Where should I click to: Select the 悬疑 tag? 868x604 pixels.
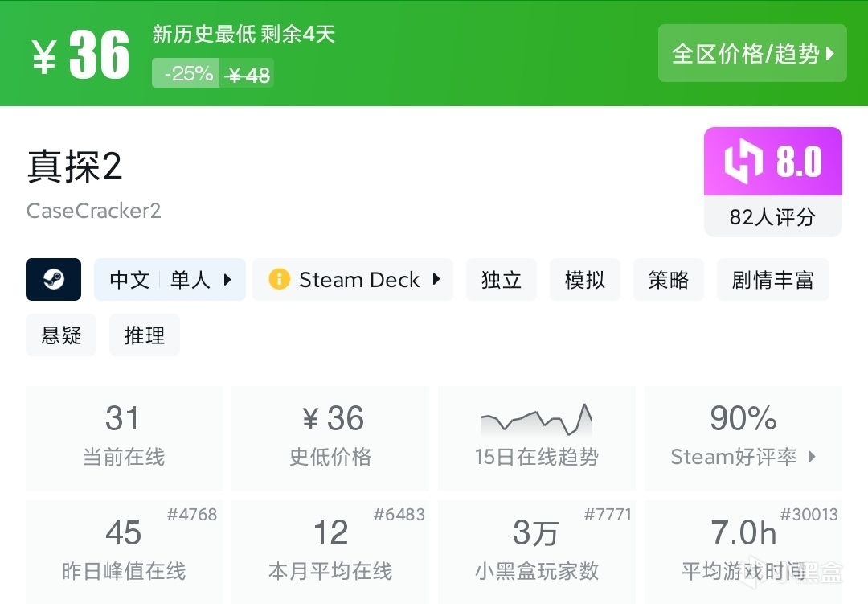coord(61,335)
